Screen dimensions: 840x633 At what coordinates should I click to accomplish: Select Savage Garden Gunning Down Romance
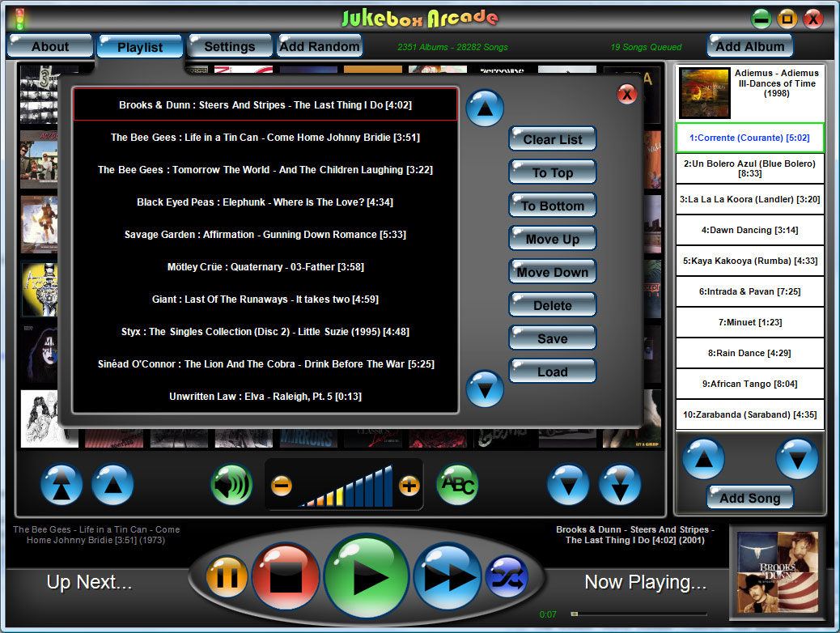click(265, 234)
